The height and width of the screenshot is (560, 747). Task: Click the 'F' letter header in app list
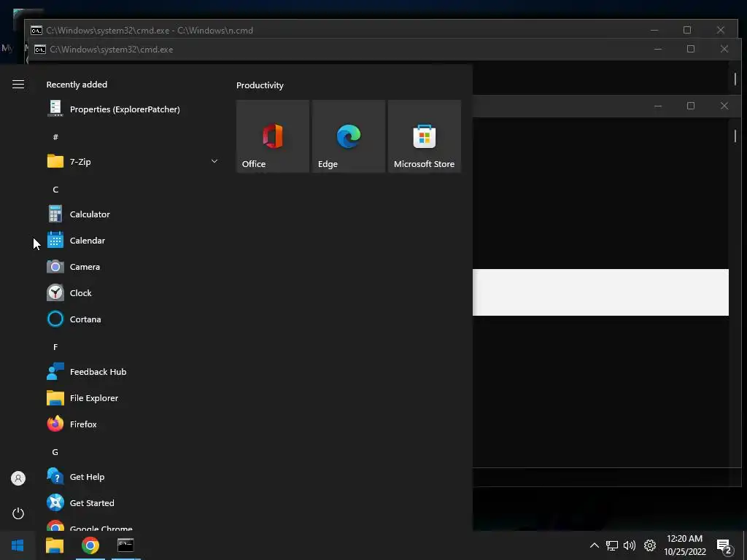coord(55,347)
